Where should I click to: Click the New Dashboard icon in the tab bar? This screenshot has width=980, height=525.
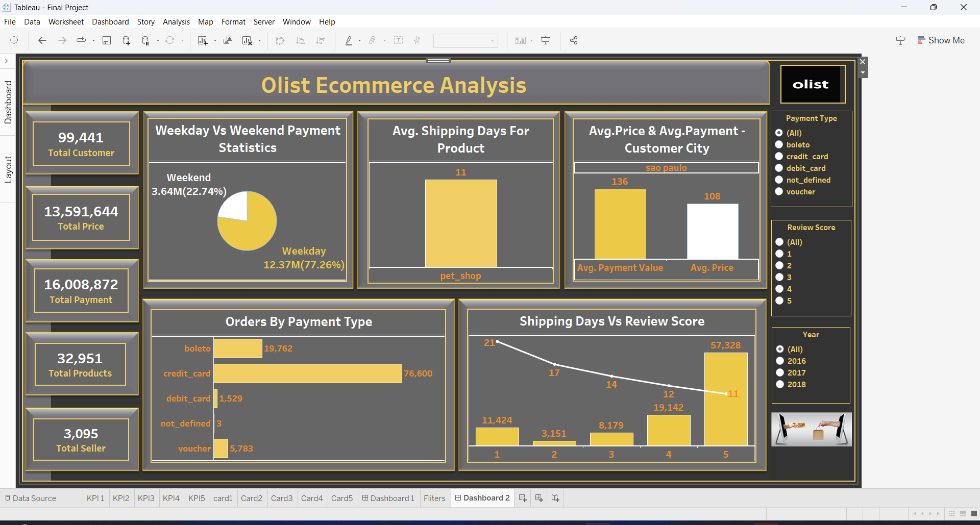point(539,498)
